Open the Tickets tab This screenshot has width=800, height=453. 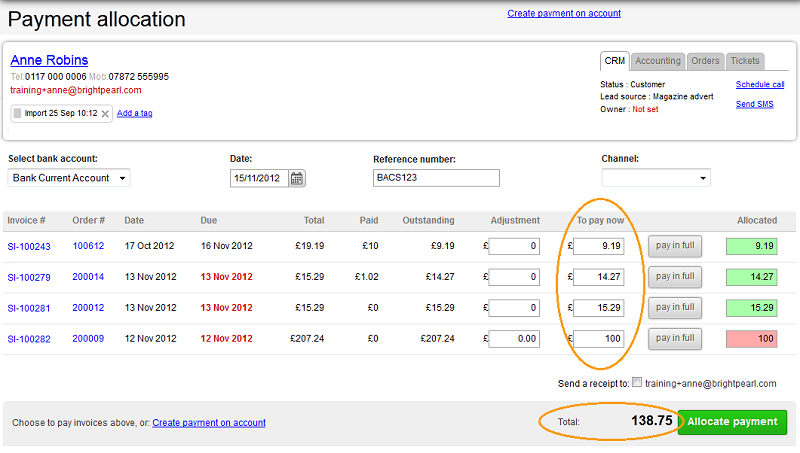pos(745,61)
